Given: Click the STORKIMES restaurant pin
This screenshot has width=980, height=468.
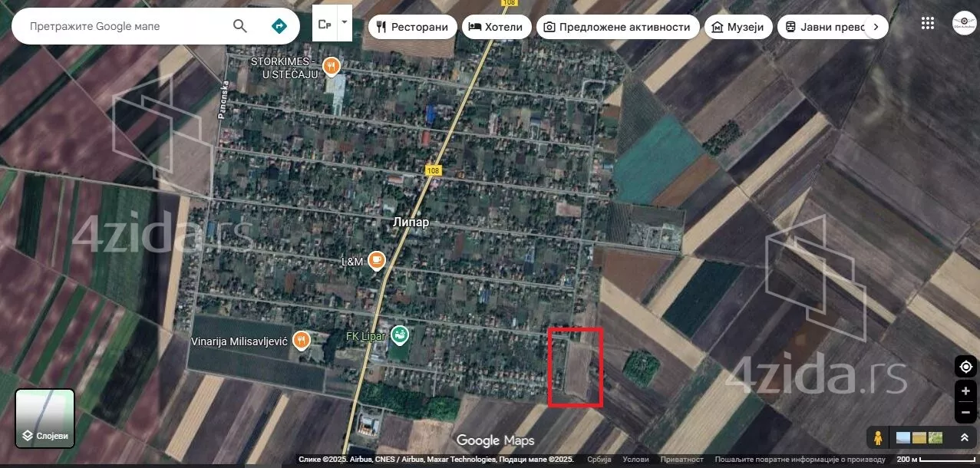Looking at the screenshot, I should point(331,67).
